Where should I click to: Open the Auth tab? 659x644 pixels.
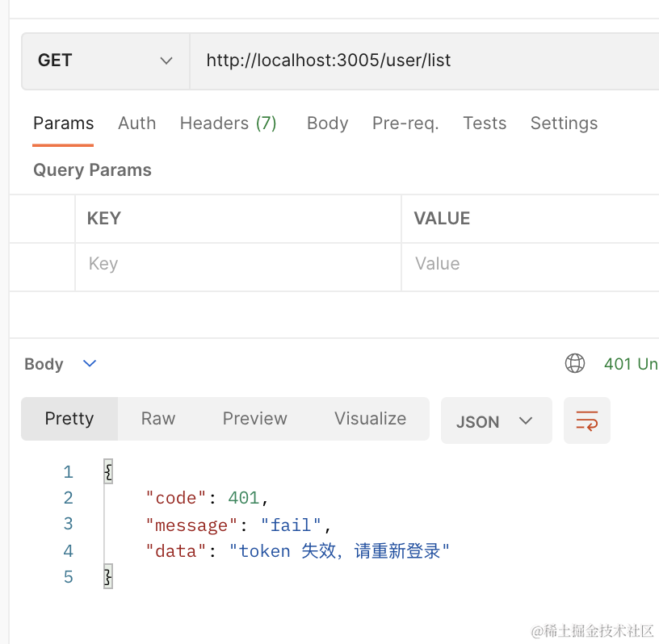click(136, 123)
